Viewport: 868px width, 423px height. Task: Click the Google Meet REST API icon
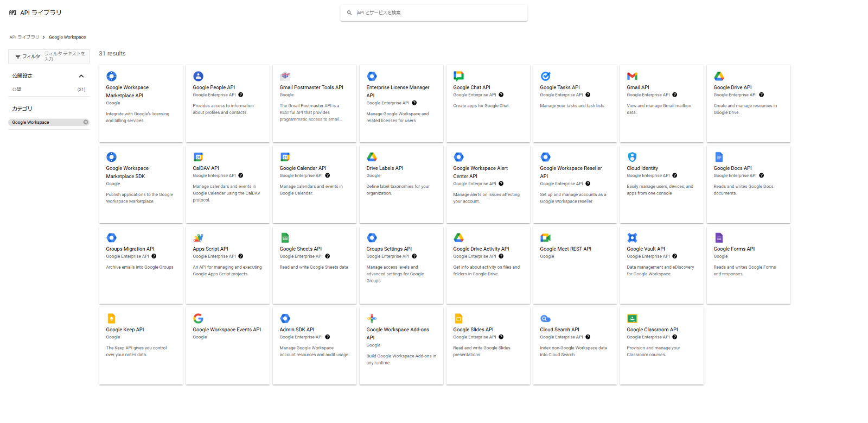[x=545, y=238]
